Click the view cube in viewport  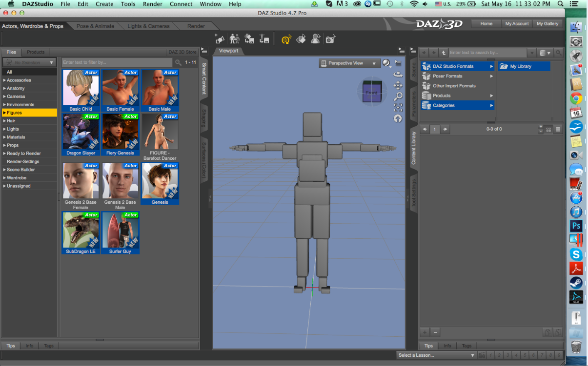click(x=372, y=91)
